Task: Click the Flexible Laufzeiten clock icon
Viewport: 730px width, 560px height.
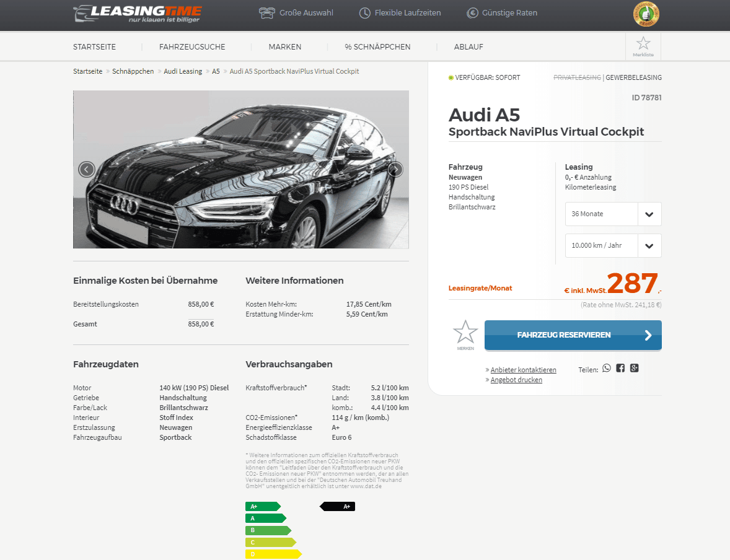Action: point(364,13)
